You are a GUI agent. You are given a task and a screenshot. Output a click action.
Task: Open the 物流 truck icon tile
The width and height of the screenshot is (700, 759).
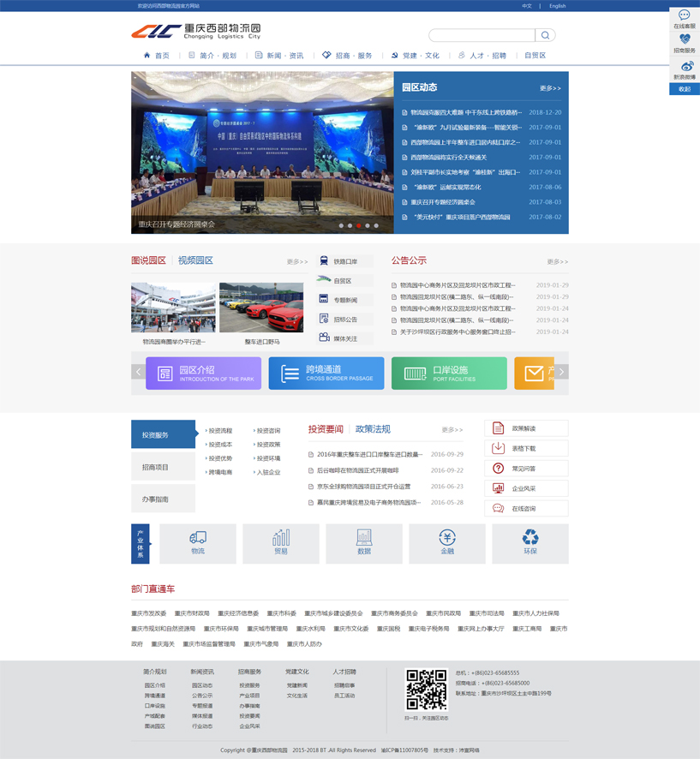(x=198, y=538)
